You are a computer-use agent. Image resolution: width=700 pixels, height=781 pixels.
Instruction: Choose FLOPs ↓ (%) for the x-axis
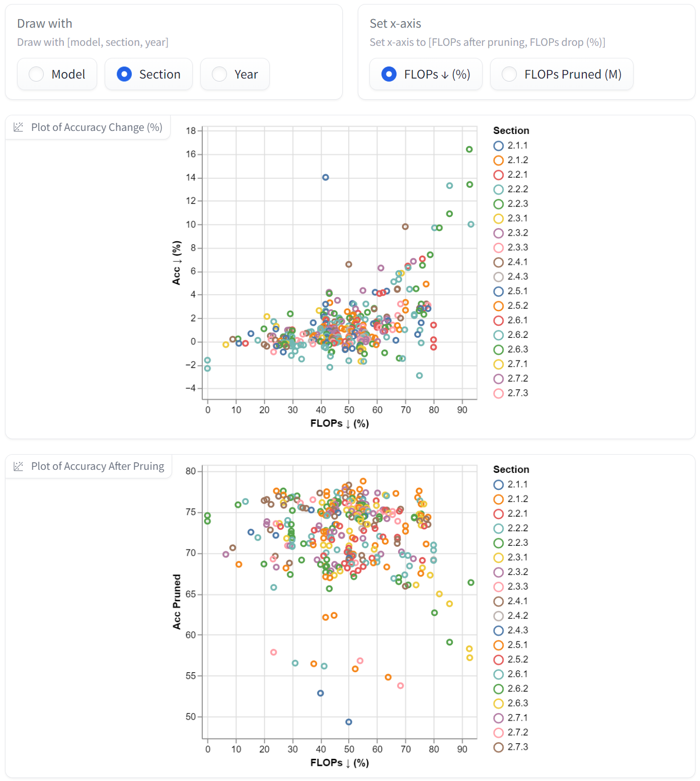(426, 74)
